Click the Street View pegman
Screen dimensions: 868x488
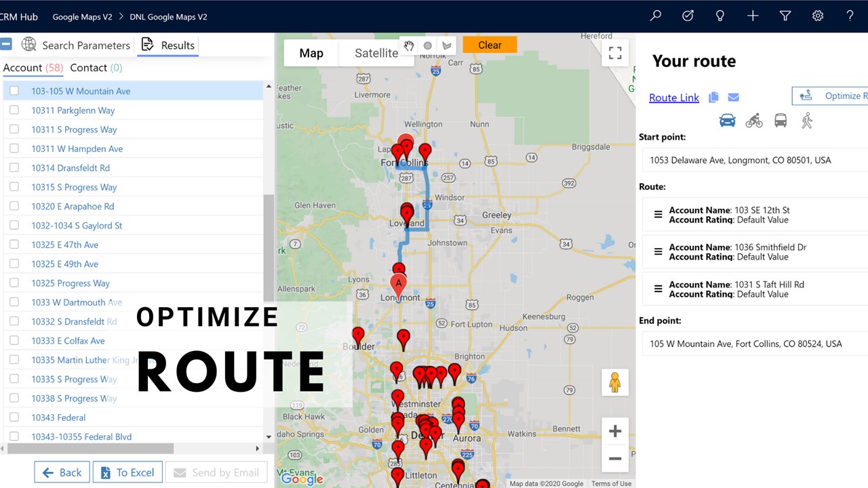pyautogui.click(x=615, y=382)
